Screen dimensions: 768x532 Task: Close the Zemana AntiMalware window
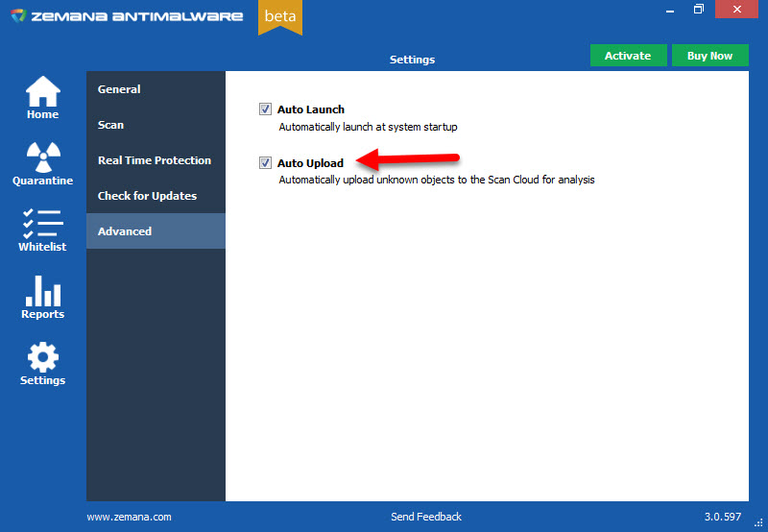(x=736, y=10)
